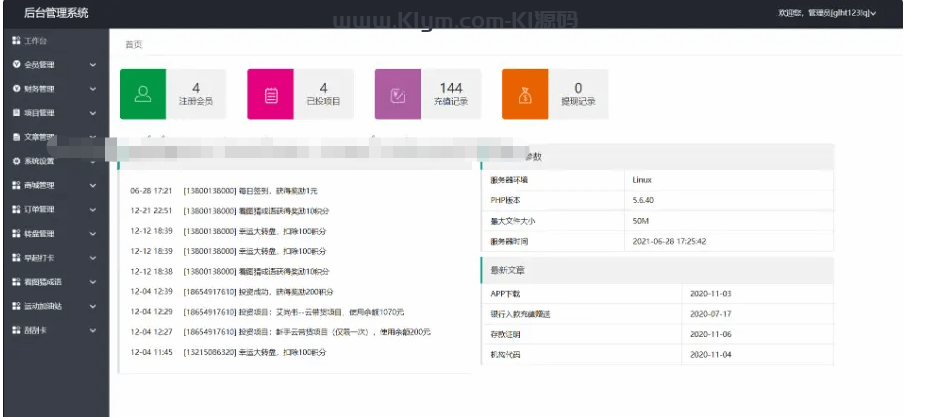Click the pink 已投项目 document icon
Viewport: 937px width, 417px height.
tap(270, 95)
